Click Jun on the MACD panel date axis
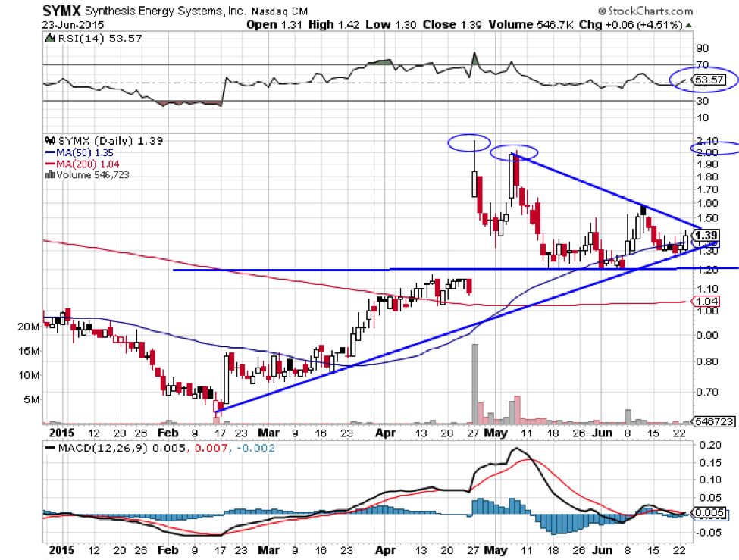Viewport: 739px width, 560px height. [603, 550]
